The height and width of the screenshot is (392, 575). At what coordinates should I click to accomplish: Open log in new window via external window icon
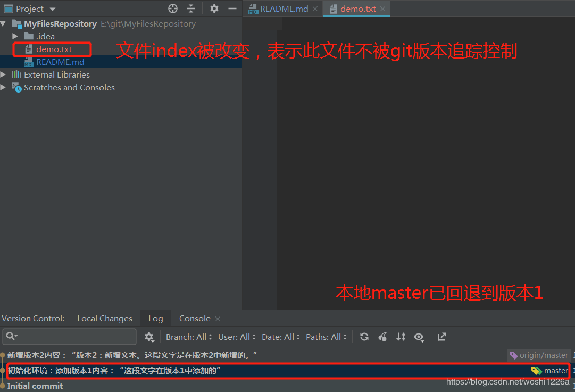click(x=441, y=337)
